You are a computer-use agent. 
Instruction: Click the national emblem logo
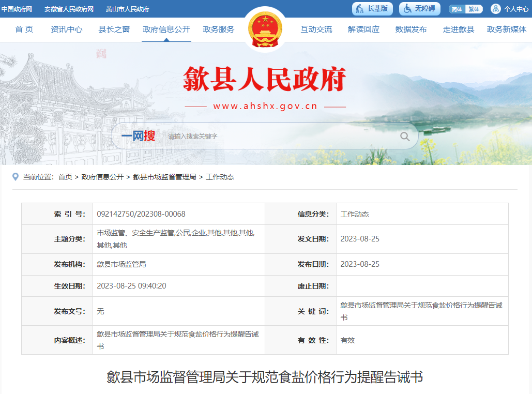click(265, 29)
